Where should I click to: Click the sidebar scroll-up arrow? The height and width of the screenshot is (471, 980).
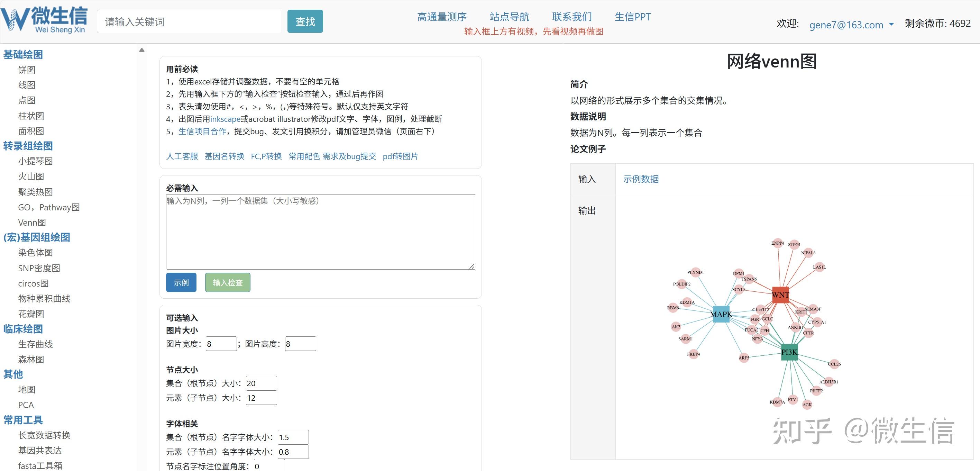(141, 50)
